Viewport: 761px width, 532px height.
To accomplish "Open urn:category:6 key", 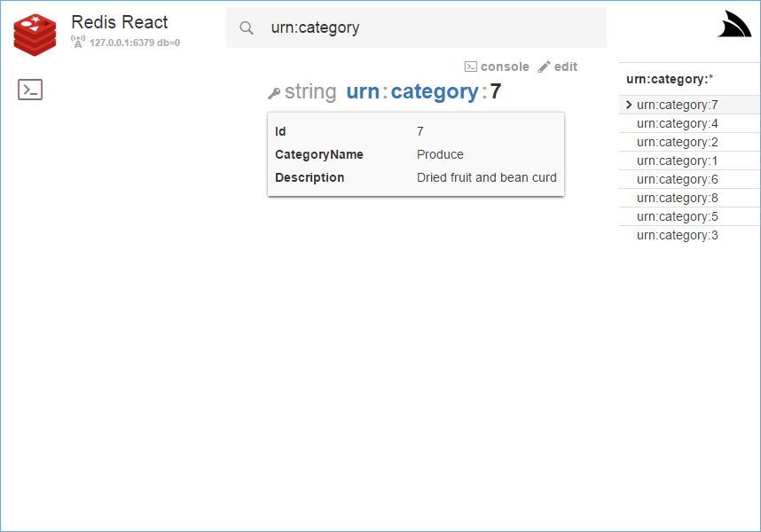I will [677, 179].
